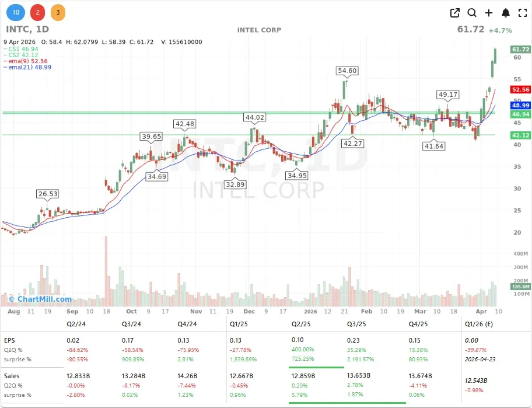Open notifications via the bell icon
The width and height of the screenshot is (532, 408).
point(505,12)
